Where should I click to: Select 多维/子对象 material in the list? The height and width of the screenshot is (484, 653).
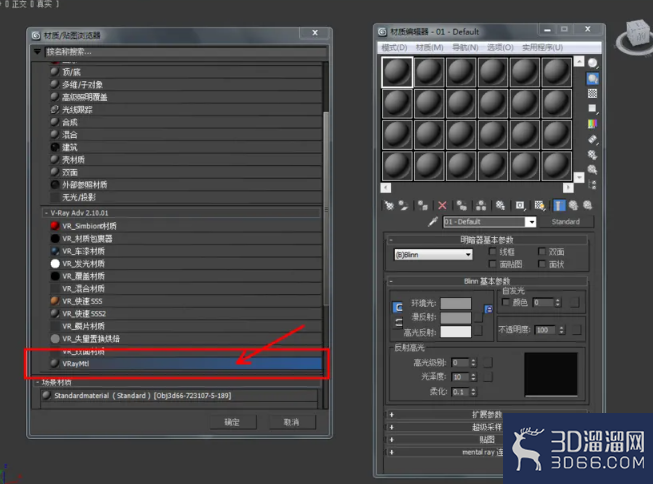[185, 85]
